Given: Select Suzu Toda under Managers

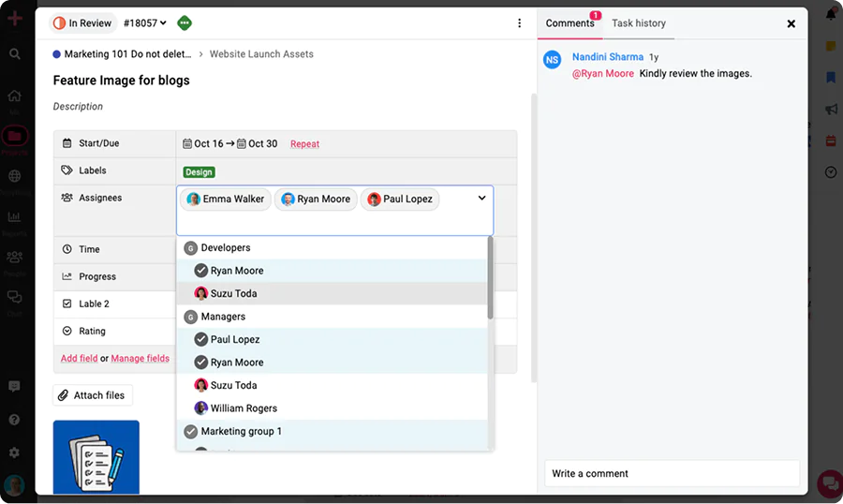Looking at the screenshot, I should pos(332,386).
